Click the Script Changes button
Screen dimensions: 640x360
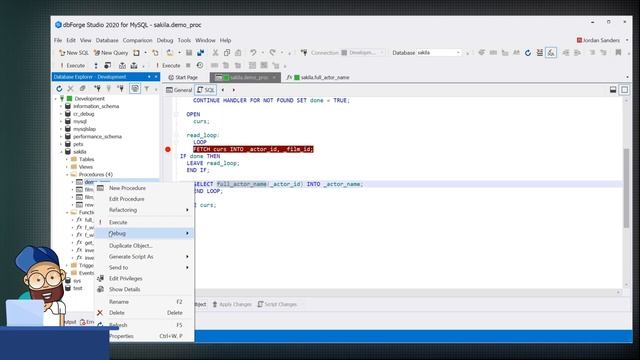277,304
